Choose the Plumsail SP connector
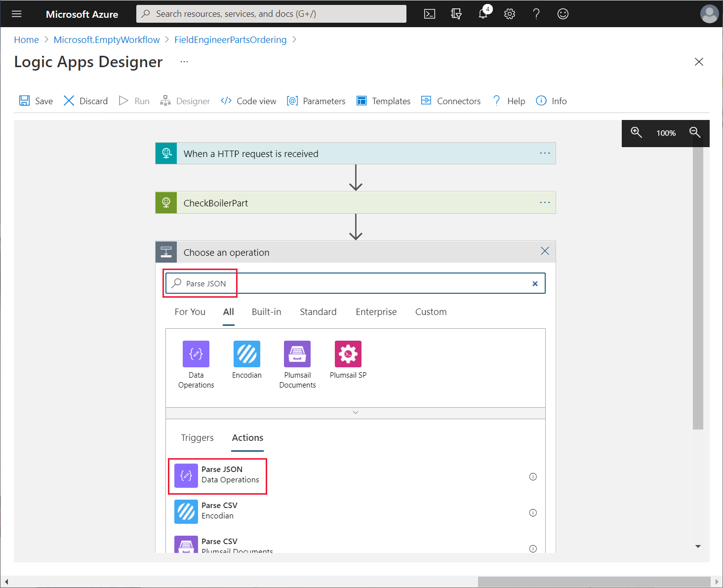 point(348,360)
